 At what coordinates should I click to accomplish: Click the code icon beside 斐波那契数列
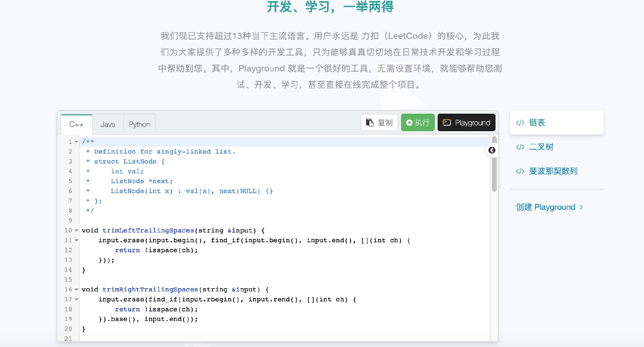pyautogui.click(x=520, y=171)
